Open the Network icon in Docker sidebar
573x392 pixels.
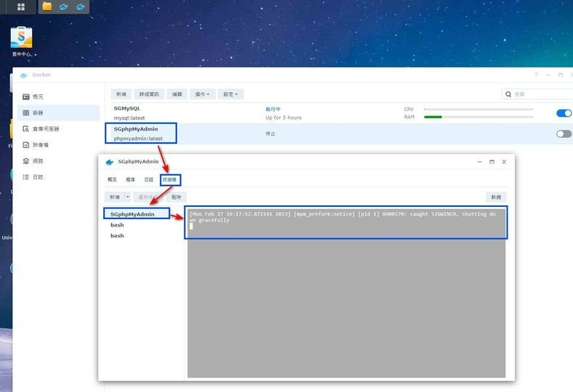pyautogui.click(x=26, y=160)
